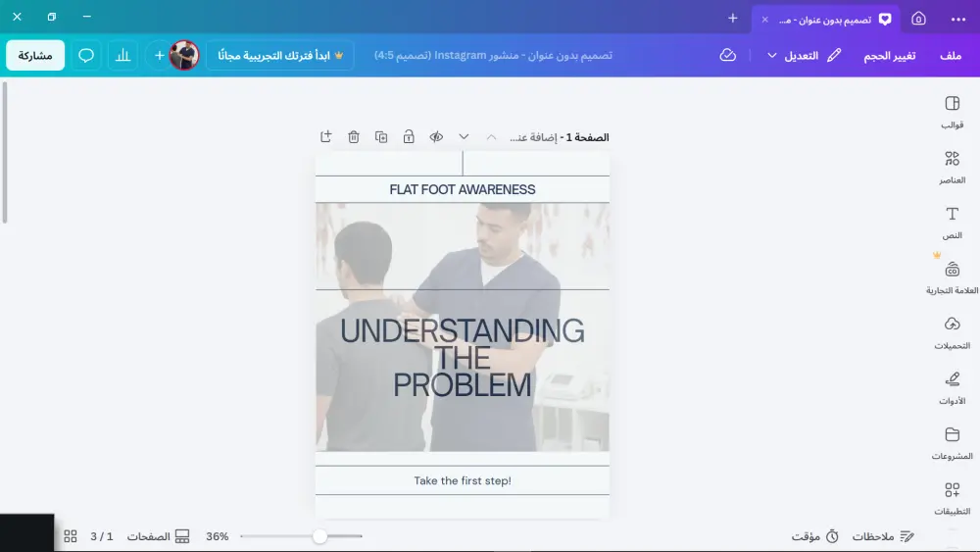Open a new tab with plus icon
The height and width of the screenshot is (552, 980).
[732, 19]
